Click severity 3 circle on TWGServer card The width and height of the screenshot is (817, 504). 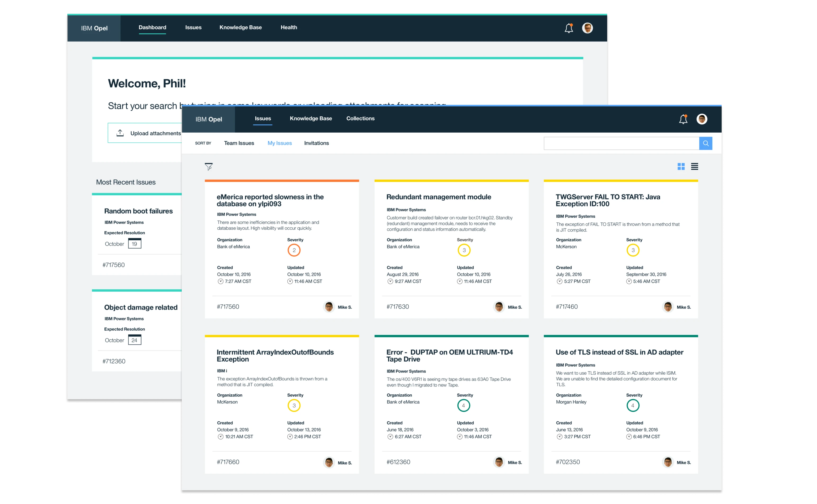pos(633,250)
